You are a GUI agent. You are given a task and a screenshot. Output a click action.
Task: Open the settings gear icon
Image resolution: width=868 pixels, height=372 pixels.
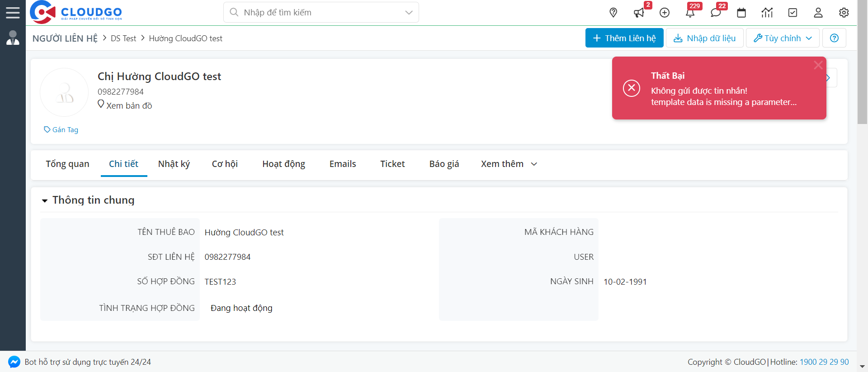(844, 13)
